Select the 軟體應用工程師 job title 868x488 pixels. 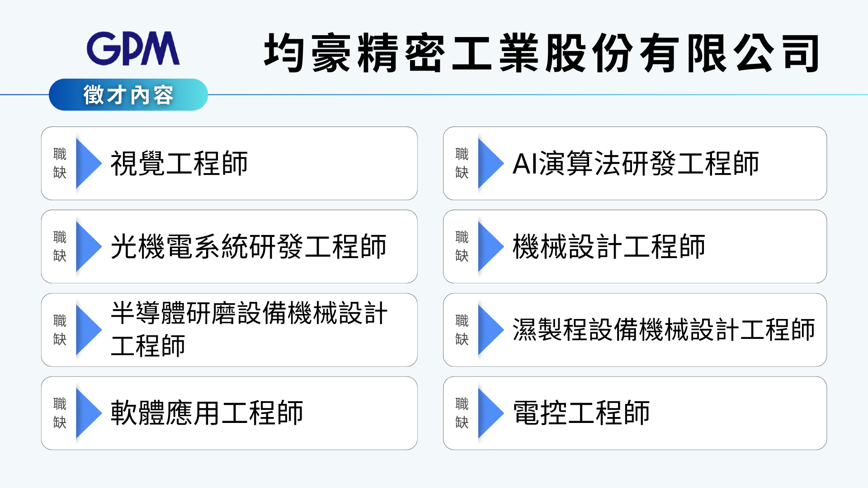[x=207, y=413]
